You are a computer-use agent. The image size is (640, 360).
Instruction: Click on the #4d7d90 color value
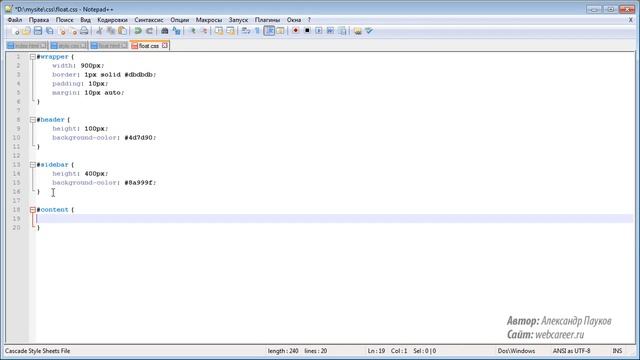(x=139, y=138)
